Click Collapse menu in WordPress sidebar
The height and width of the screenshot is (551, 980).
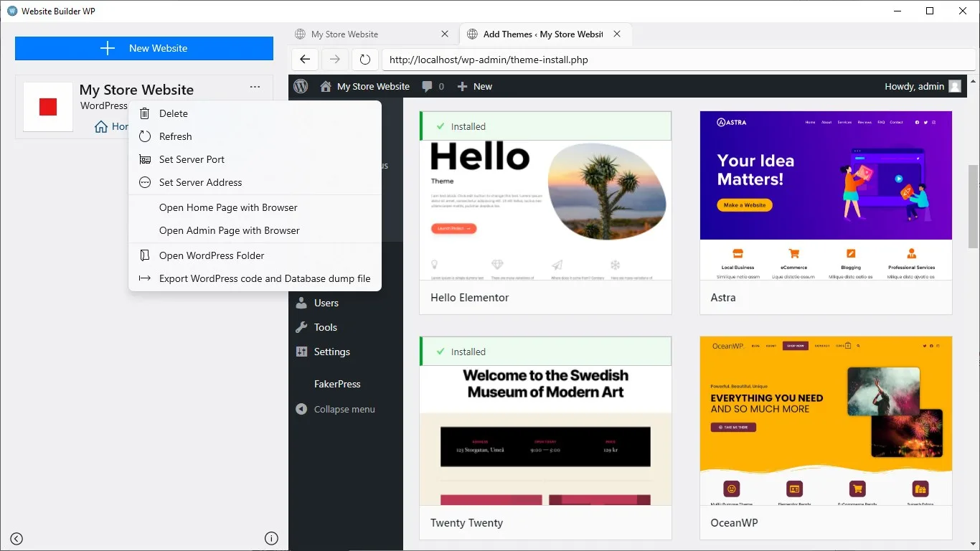[x=344, y=409]
